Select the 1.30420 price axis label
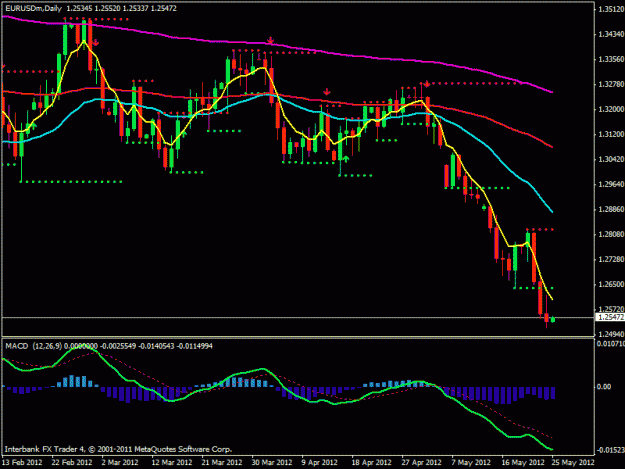Viewport: 625px width, 469px height. click(611, 159)
